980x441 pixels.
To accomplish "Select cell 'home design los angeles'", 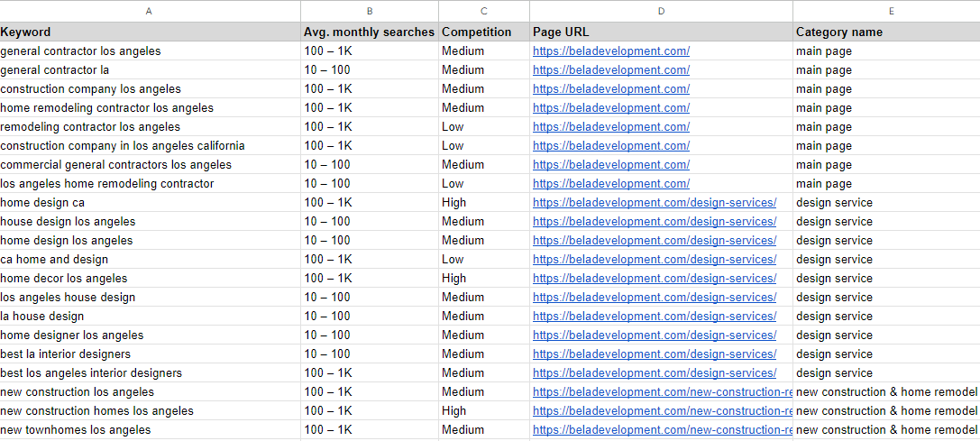I will (150, 240).
